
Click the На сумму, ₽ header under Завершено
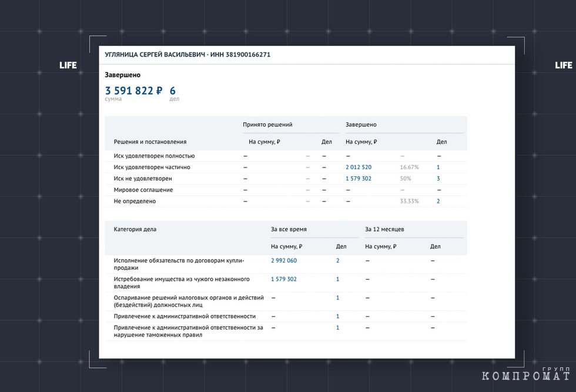[361, 142]
